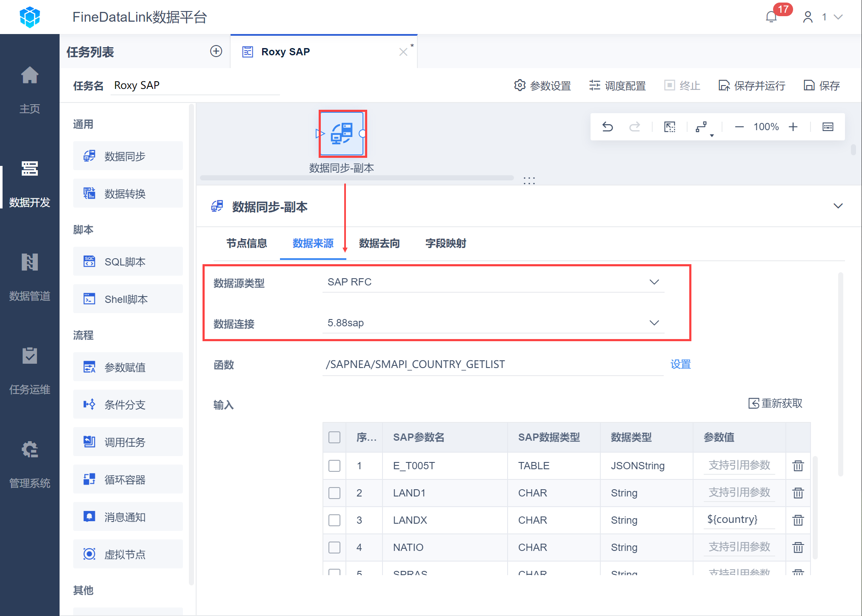Click the 设置 link beside function
Image resolution: width=862 pixels, height=616 pixels.
pos(680,364)
